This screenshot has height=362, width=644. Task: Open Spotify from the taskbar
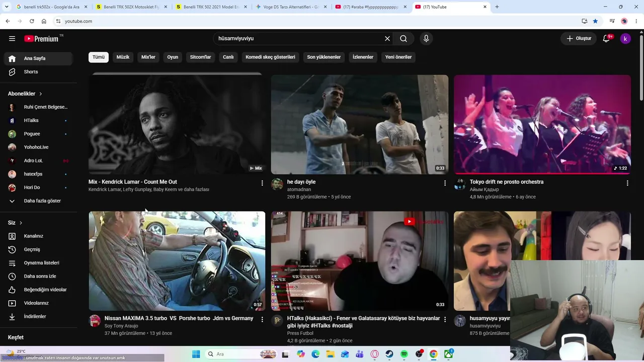[x=404, y=354]
